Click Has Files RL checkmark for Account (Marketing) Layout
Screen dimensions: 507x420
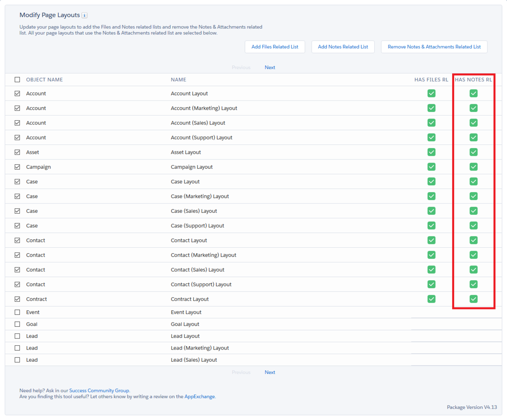pos(431,108)
